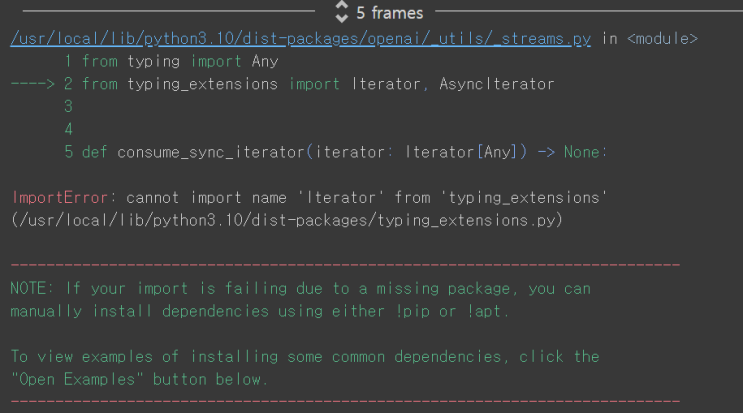Click the 'in <module>' text

(x=650, y=39)
